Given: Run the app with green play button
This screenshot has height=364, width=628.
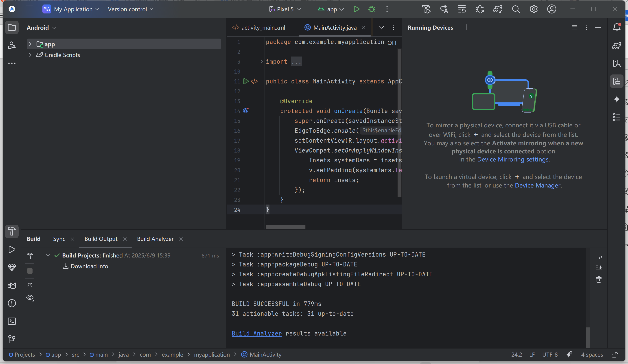Looking at the screenshot, I should coord(356,9).
